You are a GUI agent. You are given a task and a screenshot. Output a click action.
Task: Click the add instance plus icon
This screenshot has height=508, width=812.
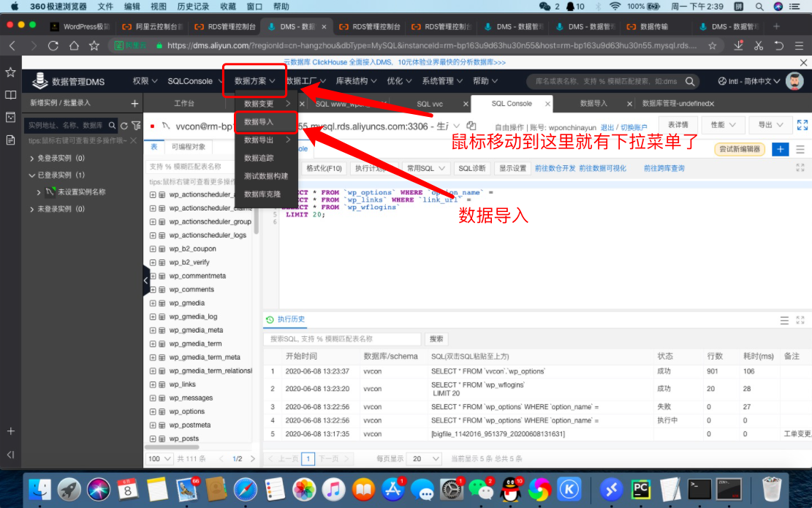(134, 104)
